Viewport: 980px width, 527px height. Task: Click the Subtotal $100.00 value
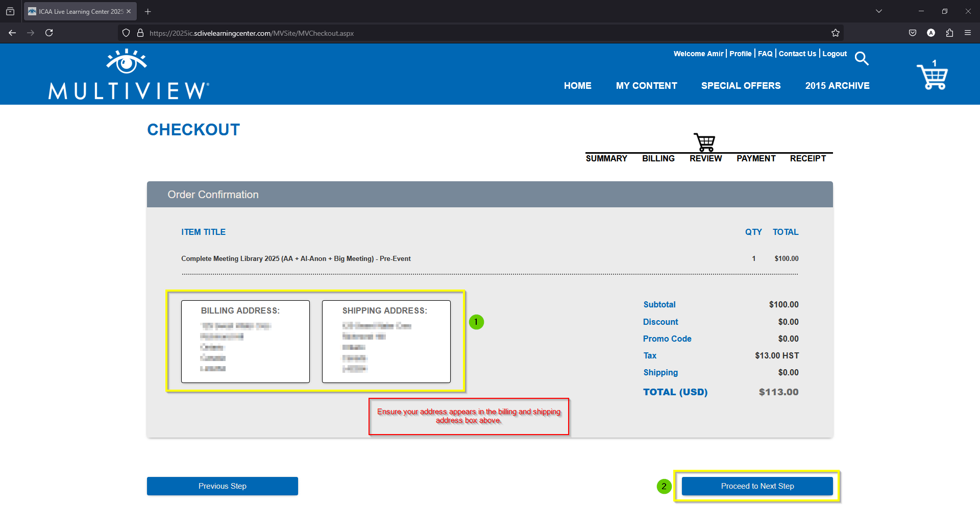click(x=784, y=304)
